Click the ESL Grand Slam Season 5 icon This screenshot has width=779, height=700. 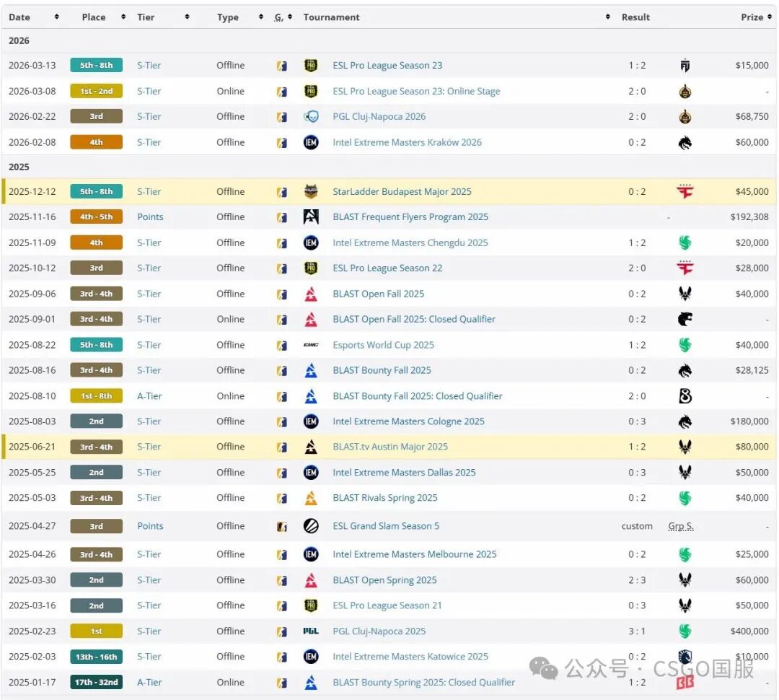click(x=311, y=526)
